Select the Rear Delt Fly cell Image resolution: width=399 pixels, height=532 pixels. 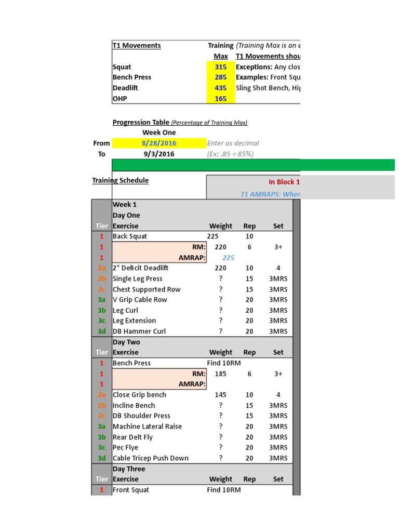(159, 437)
